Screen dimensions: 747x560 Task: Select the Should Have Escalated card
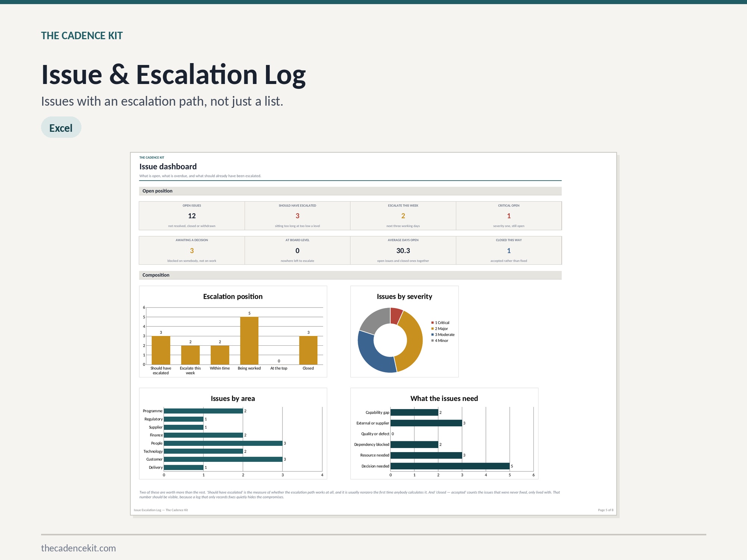[x=297, y=216]
